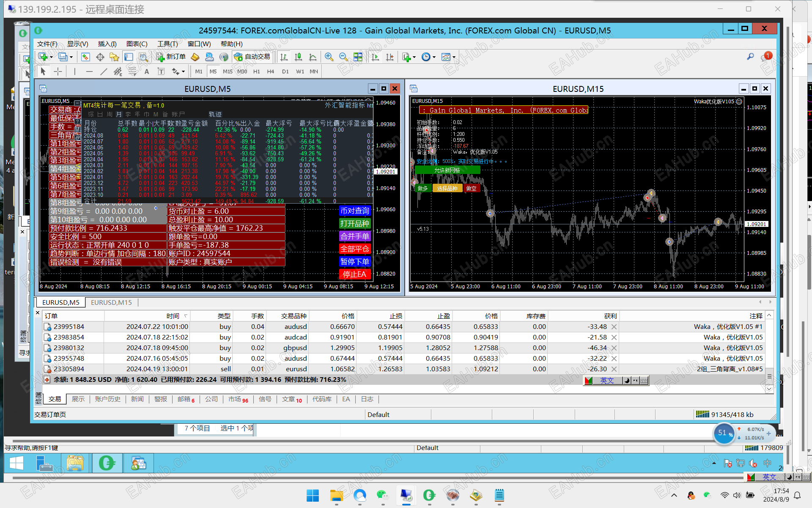Click the 停止EA button
The width and height of the screenshot is (812, 508).
tap(355, 274)
